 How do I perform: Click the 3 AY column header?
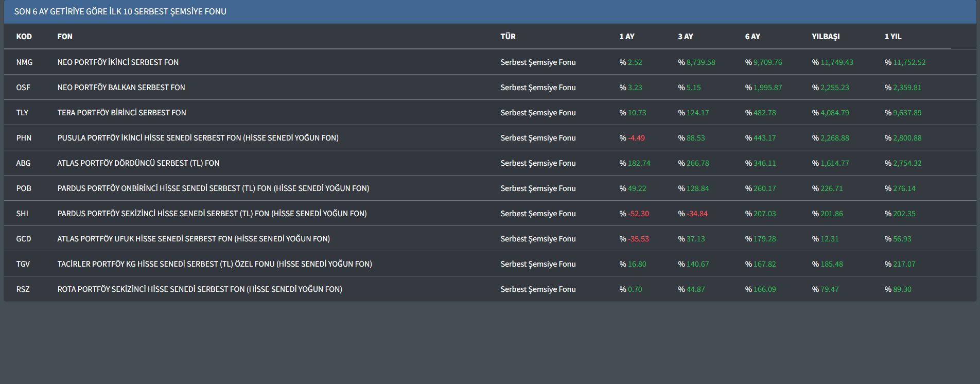pyautogui.click(x=685, y=37)
